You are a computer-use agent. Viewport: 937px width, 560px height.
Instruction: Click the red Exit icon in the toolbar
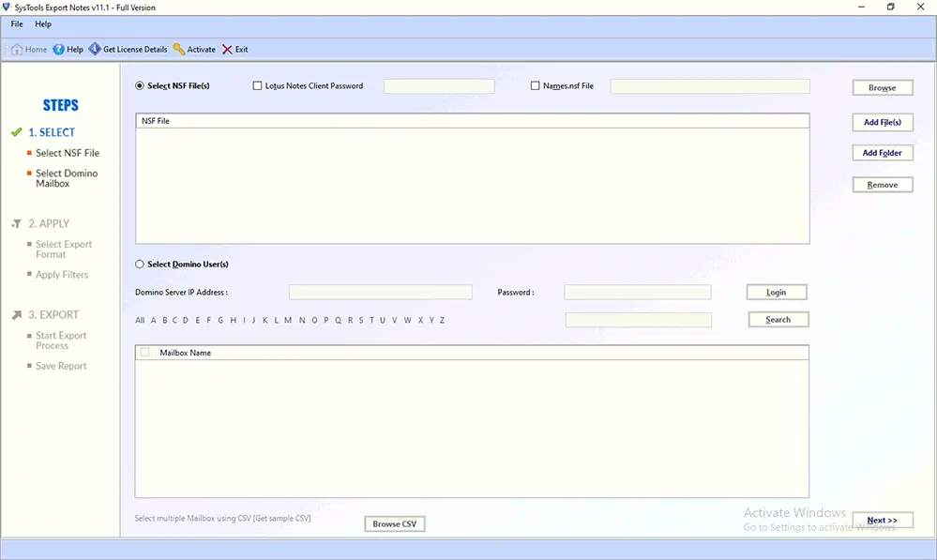[227, 50]
